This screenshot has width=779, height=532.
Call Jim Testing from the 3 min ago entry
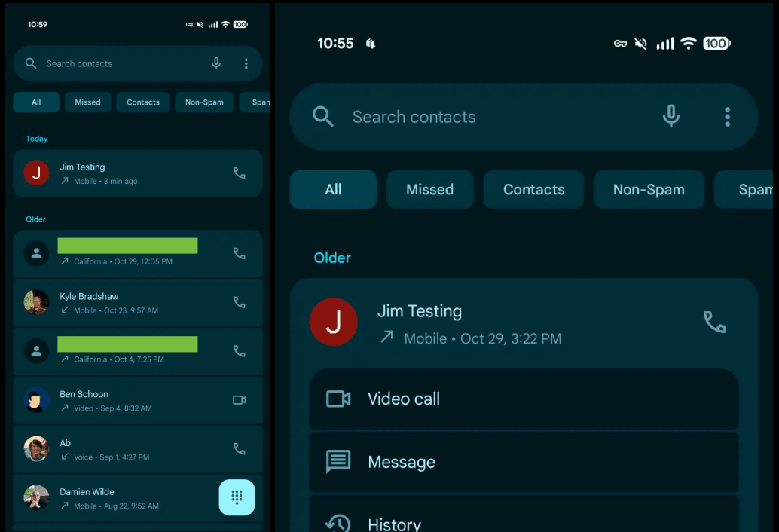[239, 173]
